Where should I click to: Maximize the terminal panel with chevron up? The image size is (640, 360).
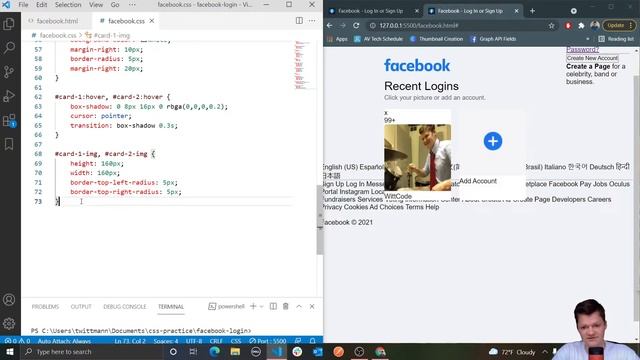tap(299, 306)
